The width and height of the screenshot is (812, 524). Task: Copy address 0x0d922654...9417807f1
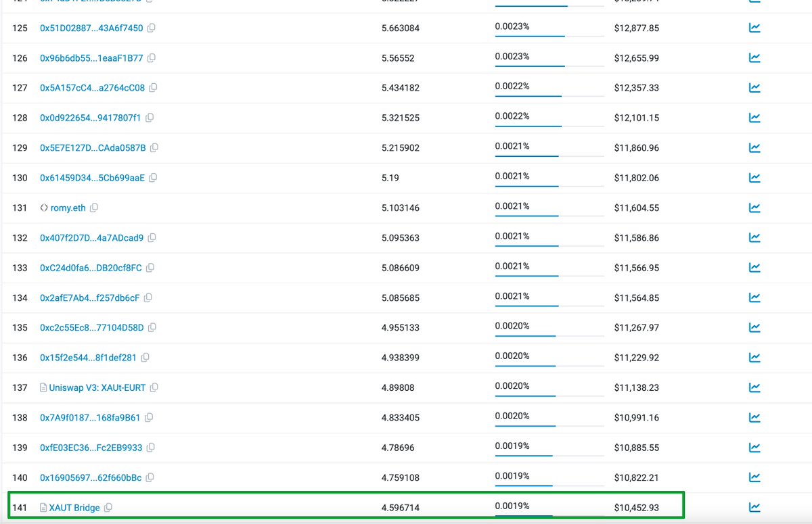(150, 118)
